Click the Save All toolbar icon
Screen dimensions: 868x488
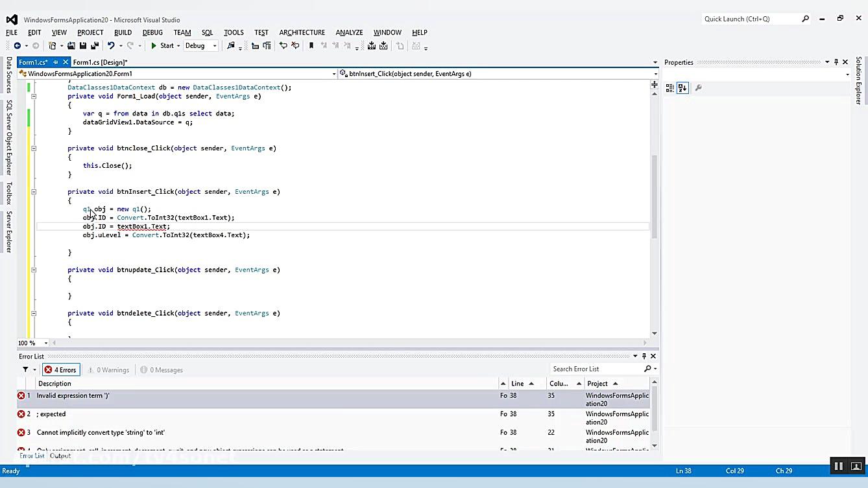click(94, 46)
